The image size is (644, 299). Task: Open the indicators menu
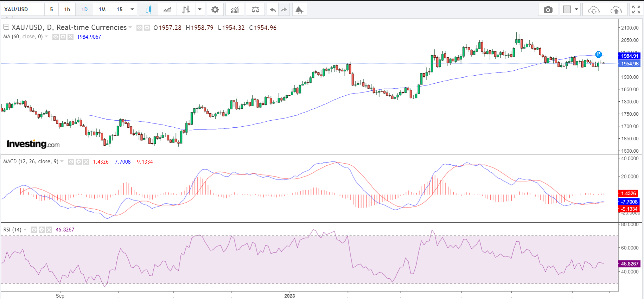(x=235, y=9)
